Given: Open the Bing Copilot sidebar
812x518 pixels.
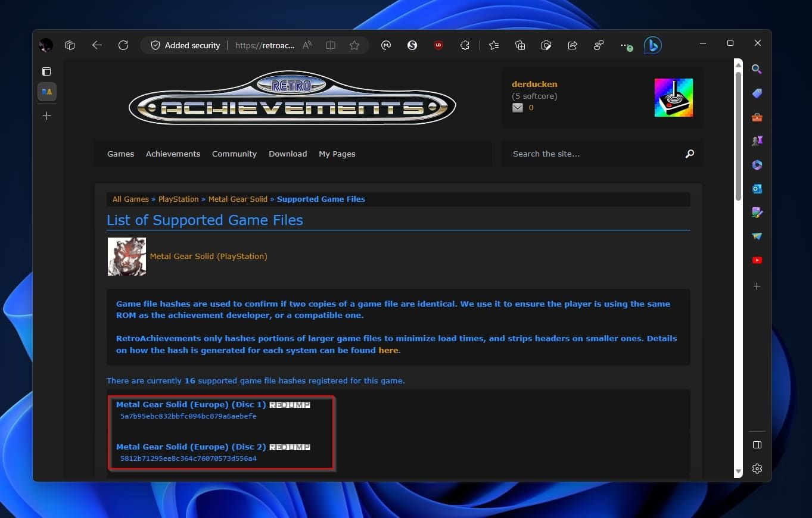Looking at the screenshot, I should pos(652,45).
